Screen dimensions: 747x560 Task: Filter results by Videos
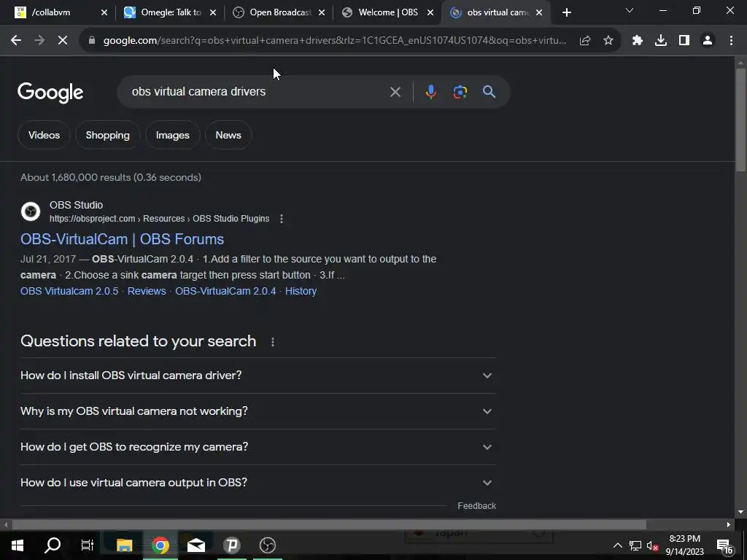[44, 135]
